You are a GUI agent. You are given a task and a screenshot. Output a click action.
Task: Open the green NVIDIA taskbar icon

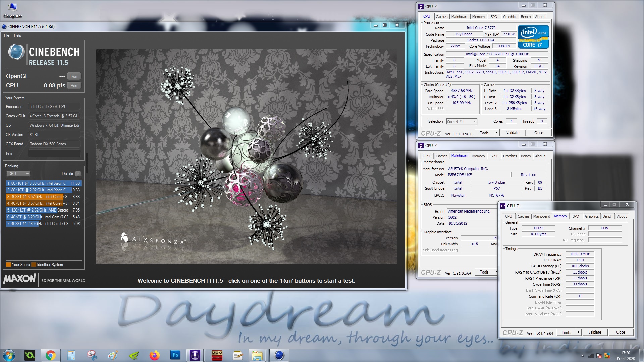click(133, 355)
